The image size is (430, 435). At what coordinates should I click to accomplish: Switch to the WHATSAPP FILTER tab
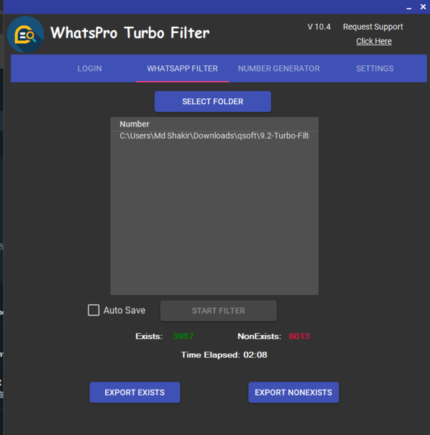point(182,69)
